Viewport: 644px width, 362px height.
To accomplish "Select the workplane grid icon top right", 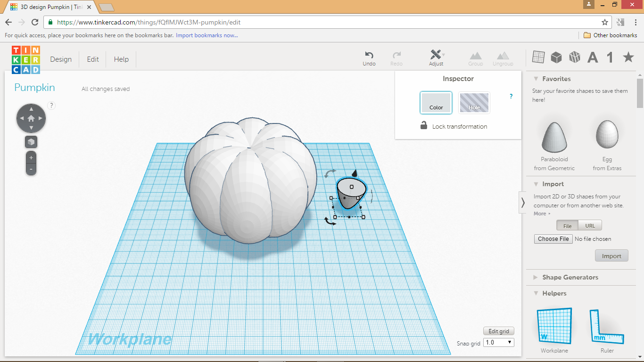I will [538, 57].
